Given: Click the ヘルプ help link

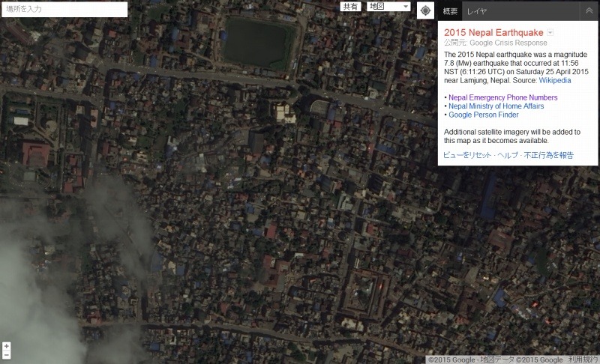Looking at the screenshot, I should click(508, 155).
